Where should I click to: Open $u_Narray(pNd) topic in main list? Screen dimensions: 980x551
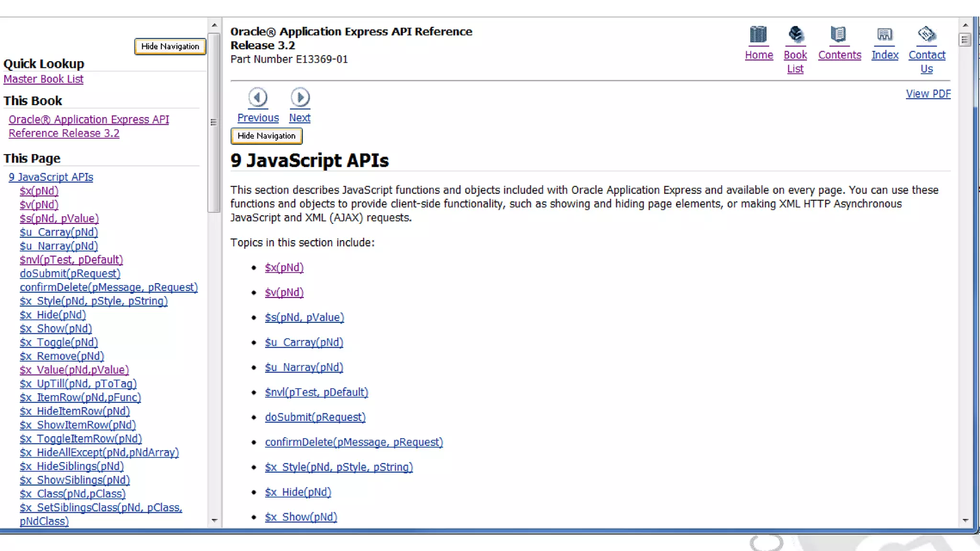[304, 367]
